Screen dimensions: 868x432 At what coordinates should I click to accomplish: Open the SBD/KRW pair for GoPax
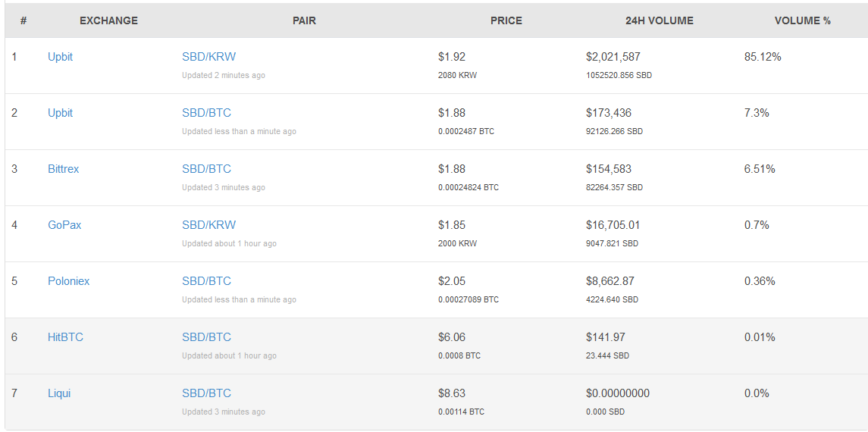click(x=208, y=225)
